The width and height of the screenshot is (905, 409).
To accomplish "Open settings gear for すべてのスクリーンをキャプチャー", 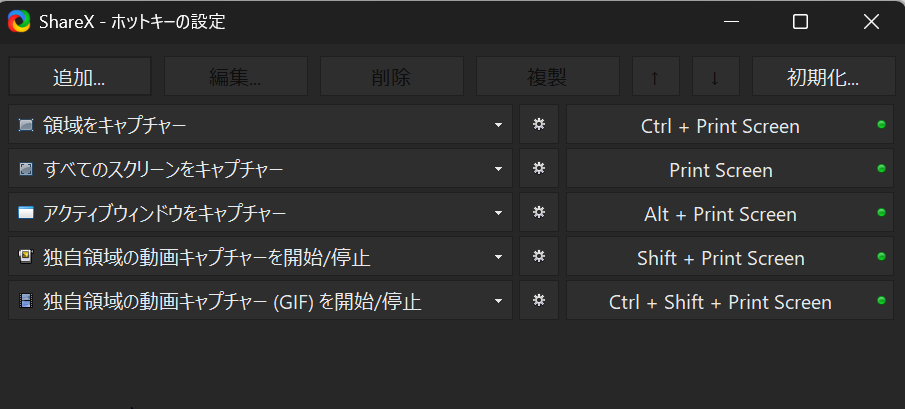I will click(x=538, y=169).
